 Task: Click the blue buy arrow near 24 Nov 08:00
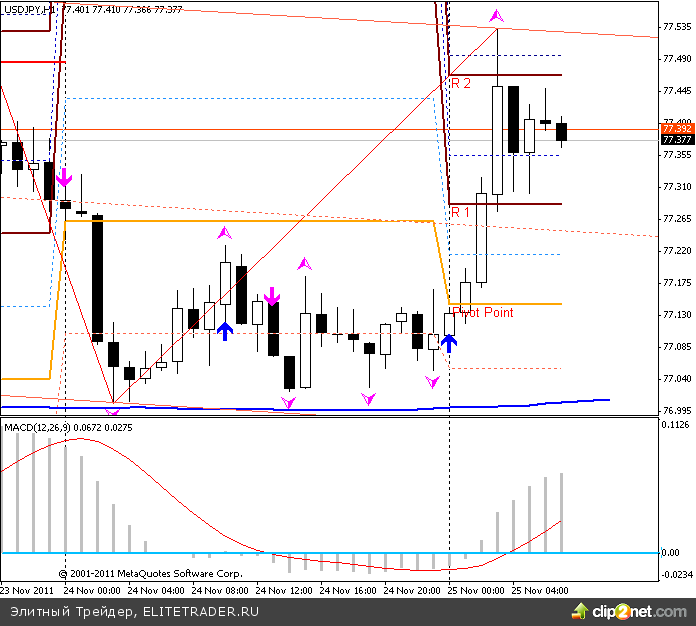[x=225, y=331]
